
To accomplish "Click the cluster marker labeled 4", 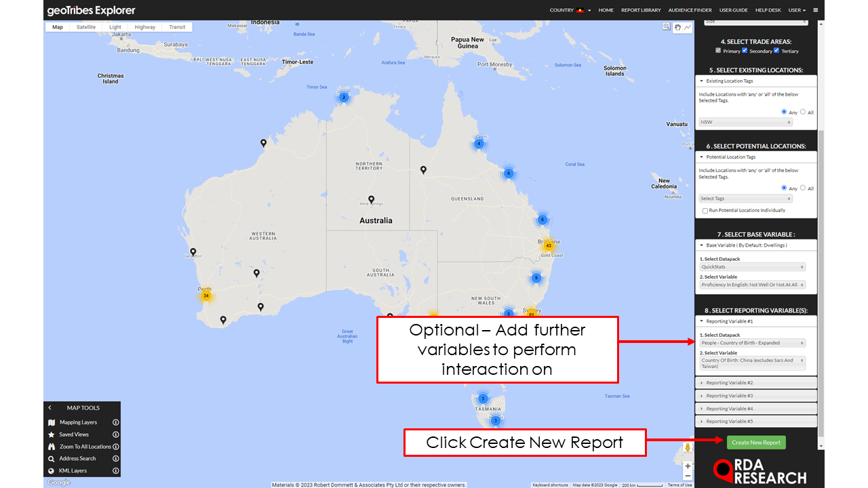I will tap(479, 144).
